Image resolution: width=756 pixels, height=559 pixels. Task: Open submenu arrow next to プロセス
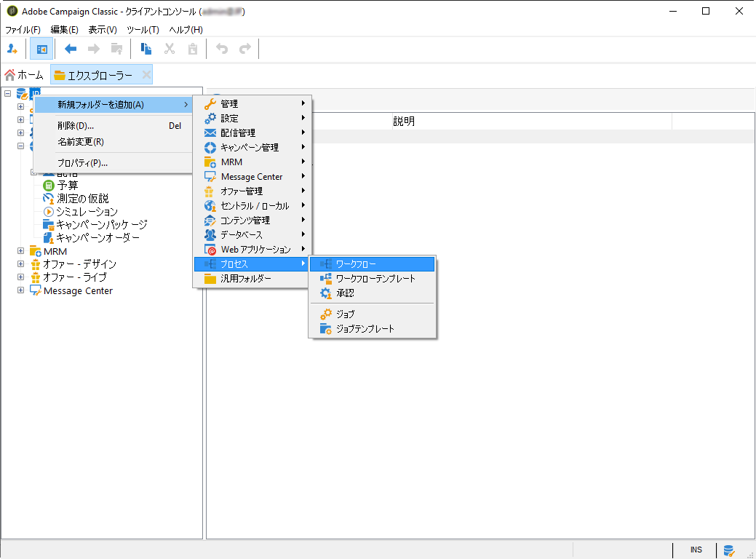[303, 263]
